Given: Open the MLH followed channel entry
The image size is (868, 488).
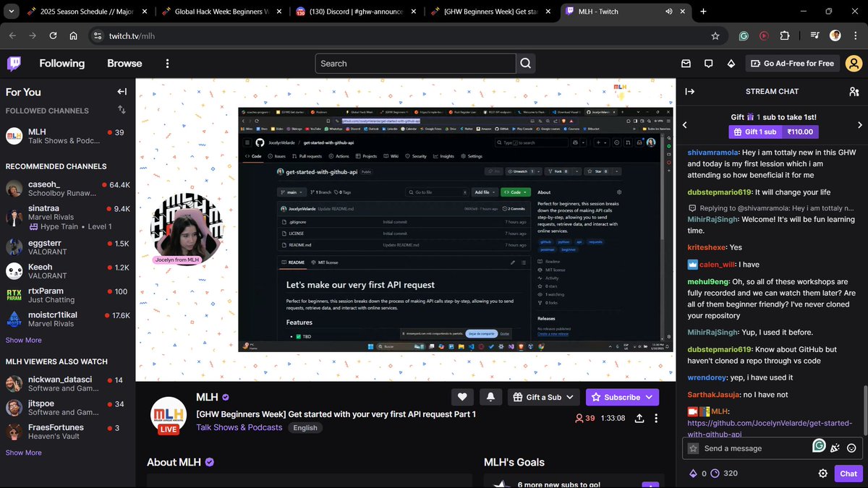Looking at the screenshot, I should coord(67,136).
